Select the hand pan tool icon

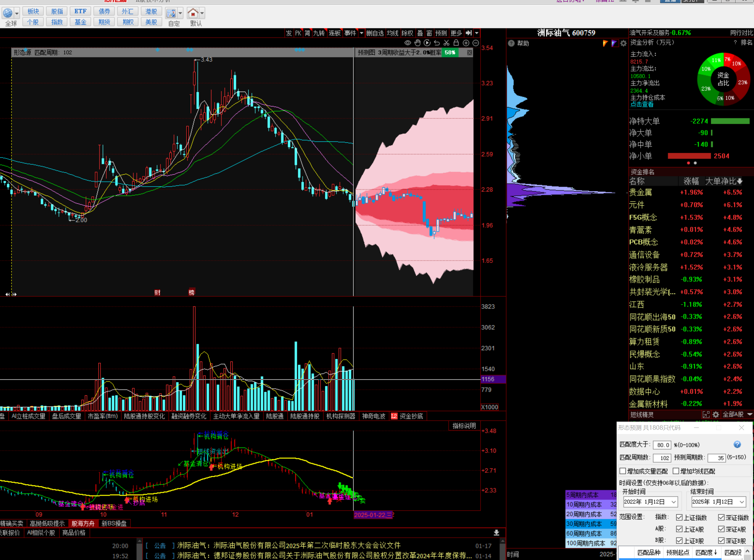pos(417,43)
